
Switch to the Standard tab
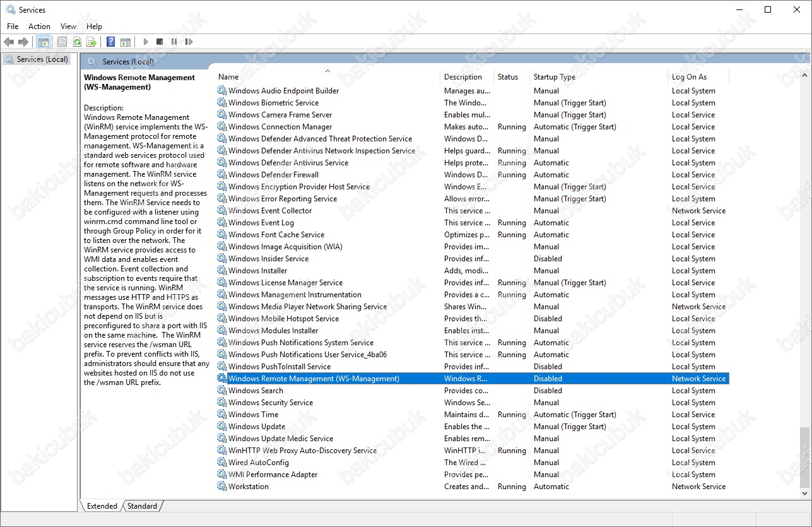[142, 506]
